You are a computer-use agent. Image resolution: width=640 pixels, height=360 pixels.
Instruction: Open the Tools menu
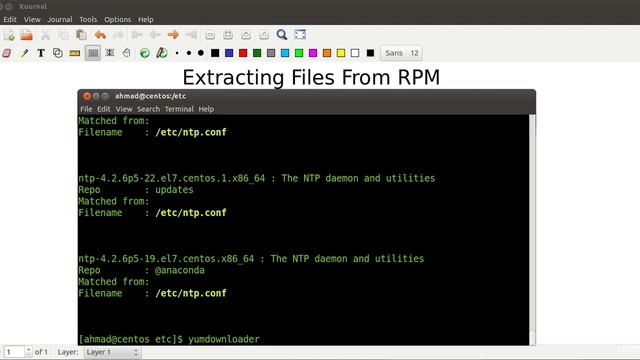[x=88, y=20]
